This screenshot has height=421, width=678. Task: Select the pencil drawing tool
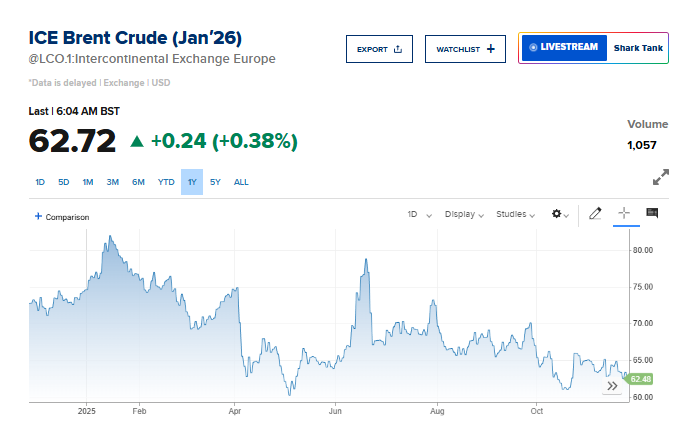(x=595, y=213)
